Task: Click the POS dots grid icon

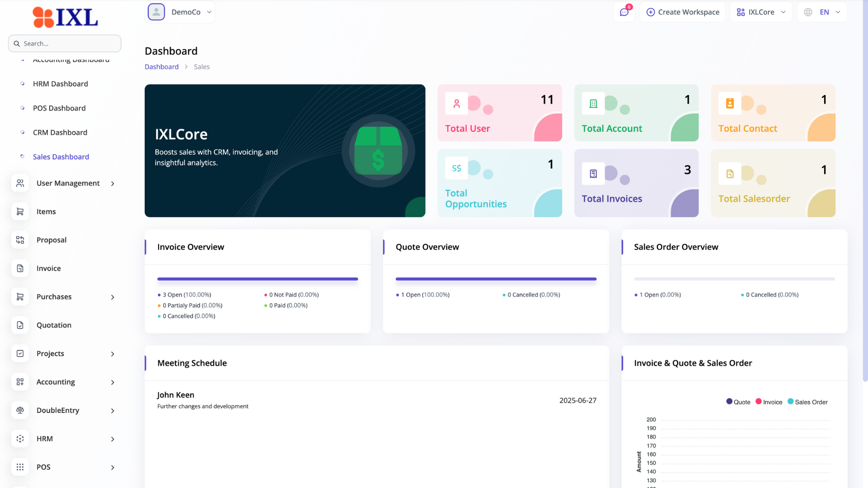Action: (20, 467)
